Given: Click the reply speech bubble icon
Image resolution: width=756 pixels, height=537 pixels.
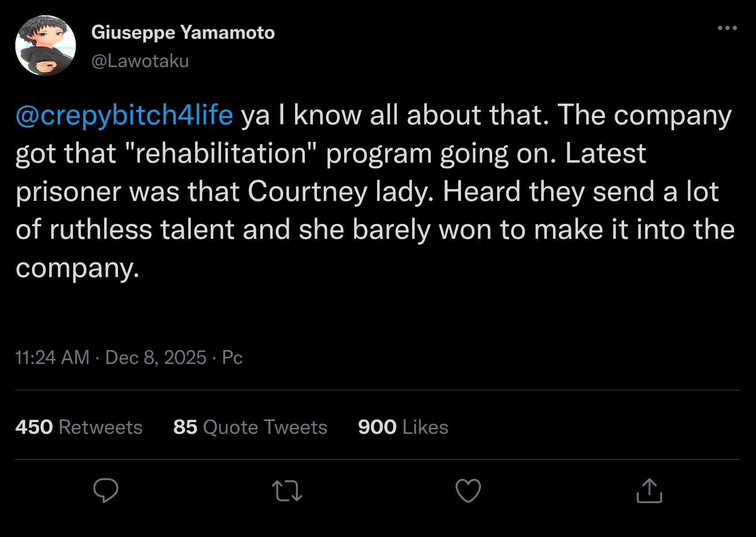Looking at the screenshot, I should (x=106, y=490).
